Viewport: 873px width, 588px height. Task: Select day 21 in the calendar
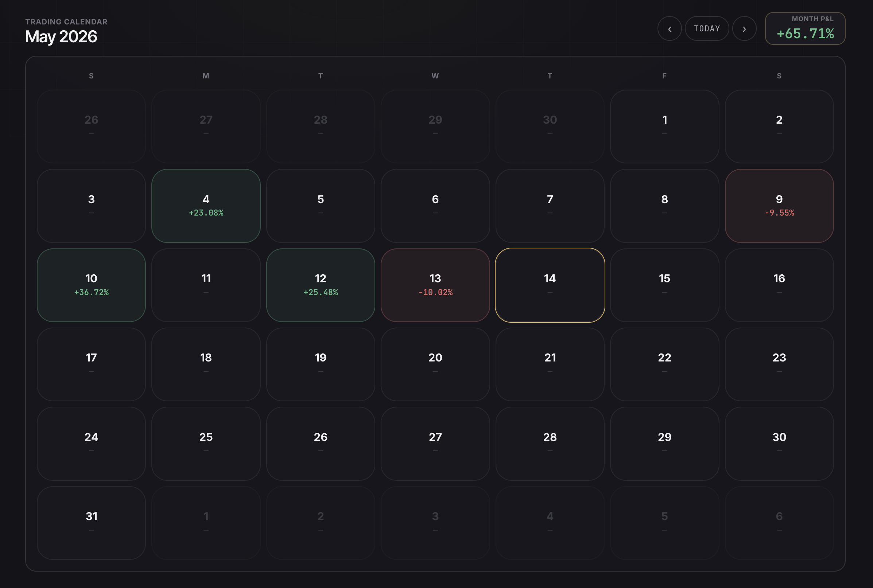[x=550, y=364]
